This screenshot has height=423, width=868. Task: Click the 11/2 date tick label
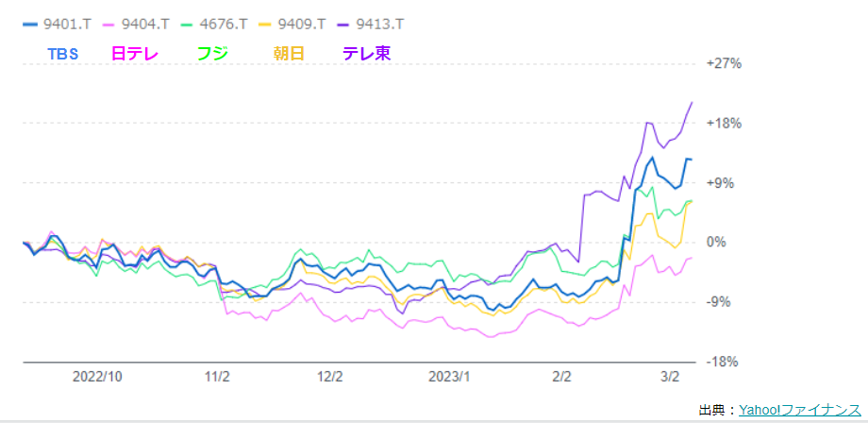[x=218, y=376]
